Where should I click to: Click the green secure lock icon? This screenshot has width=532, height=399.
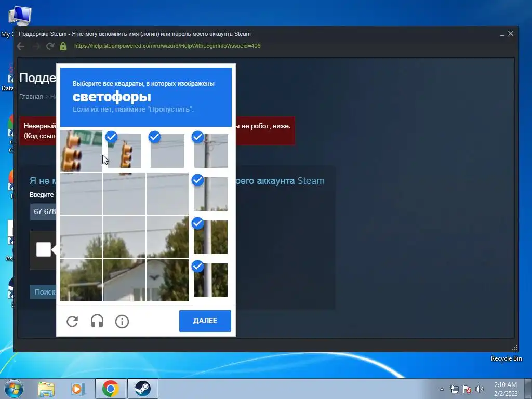click(x=63, y=46)
